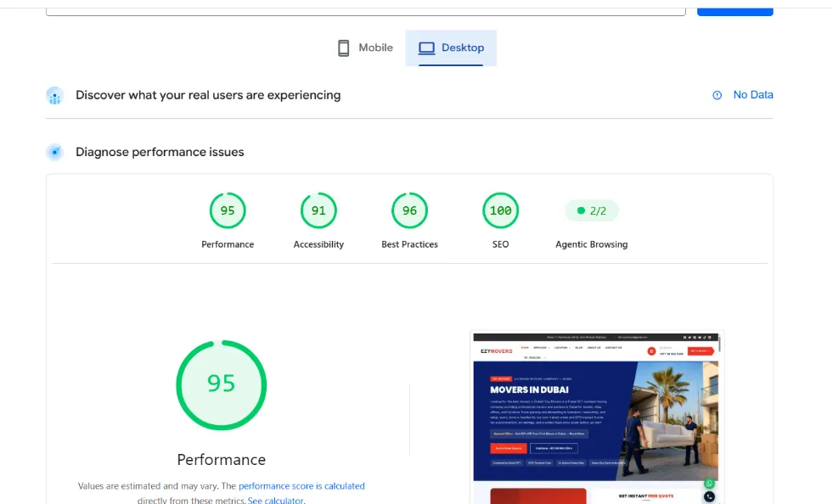Open the performance score is calculated link

point(301,486)
